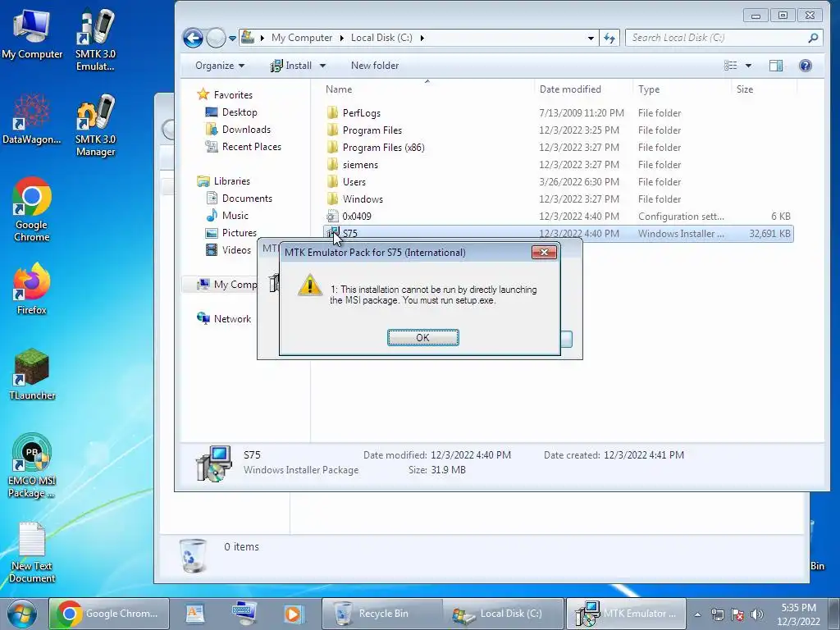Go back using Explorer's Back arrow
This screenshot has height=630, width=840.
pyautogui.click(x=193, y=38)
